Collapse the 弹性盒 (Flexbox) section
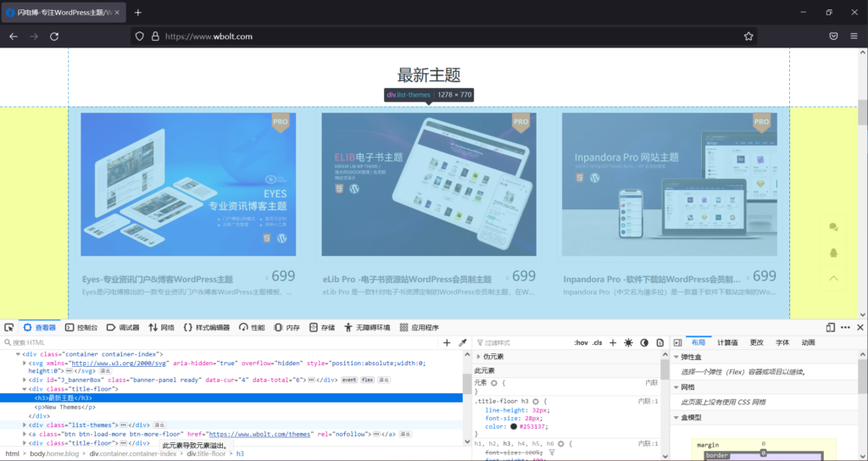This screenshot has height=461, width=868. 676,357
